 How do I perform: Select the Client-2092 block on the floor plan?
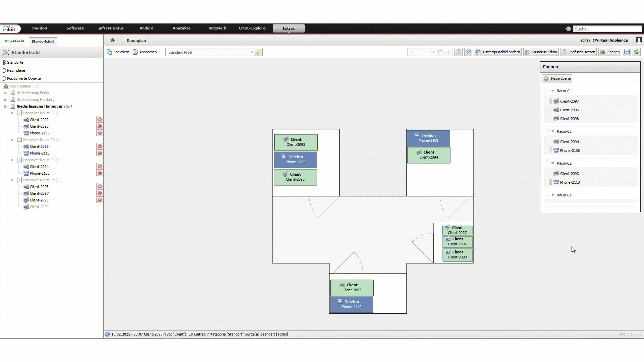(x=296, y=142)
